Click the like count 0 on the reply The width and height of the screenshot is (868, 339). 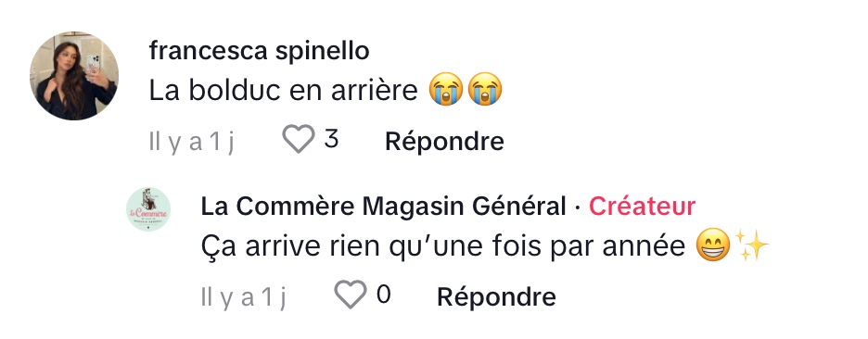click(384, 295)
